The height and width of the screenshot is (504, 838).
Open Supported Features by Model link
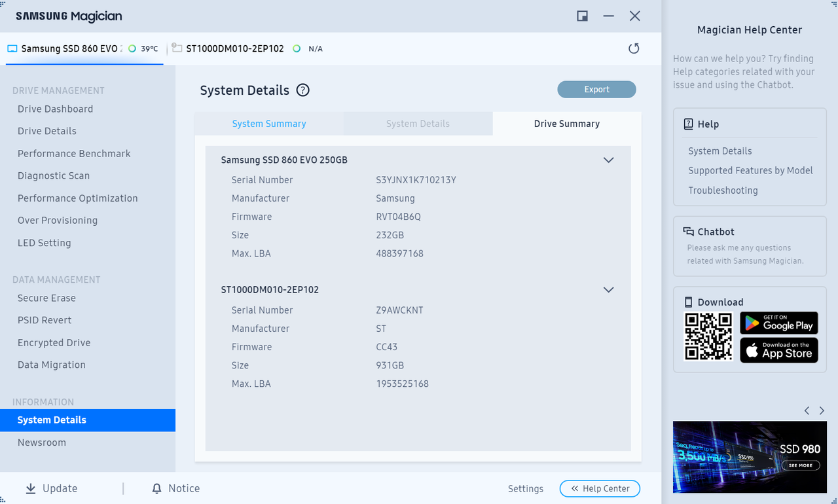coord(750,171)
